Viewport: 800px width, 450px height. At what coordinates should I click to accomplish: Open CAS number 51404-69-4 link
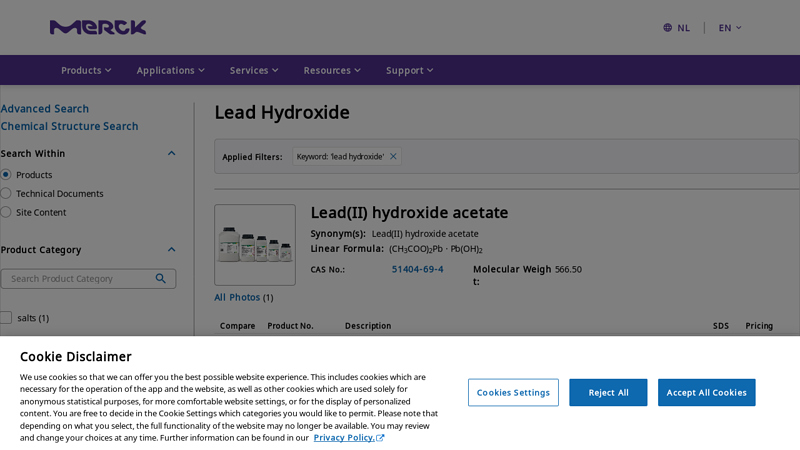click(x=417, y=269)
